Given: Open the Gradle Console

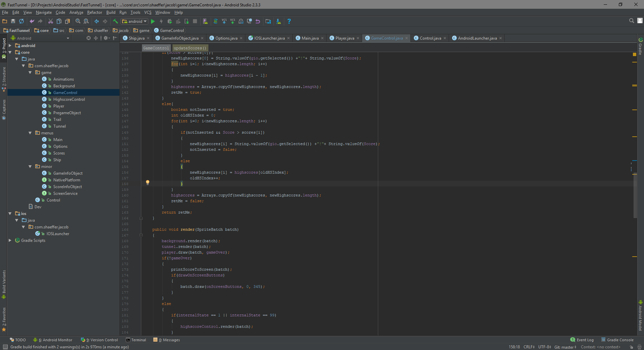Looking at the screenshot, I should pos(620,340).
